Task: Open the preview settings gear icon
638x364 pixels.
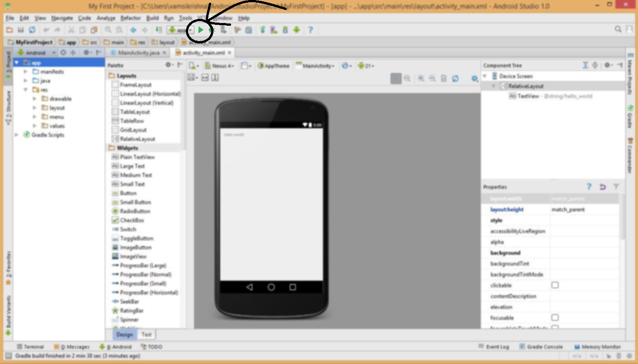Action: 474,79
